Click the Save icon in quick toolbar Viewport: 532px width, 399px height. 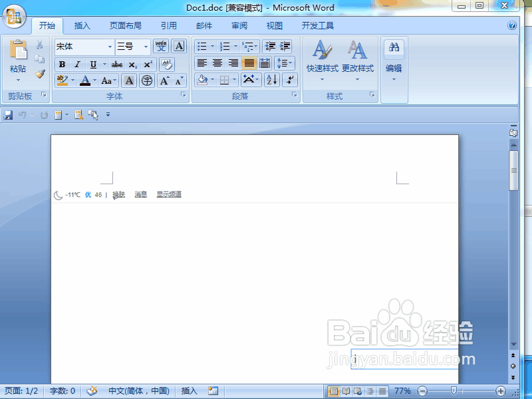[8, 115]
